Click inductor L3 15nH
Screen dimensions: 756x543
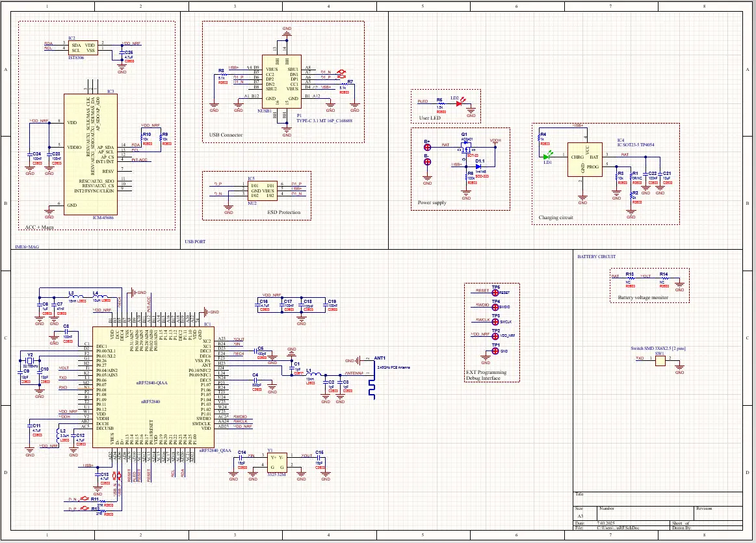[74, 297]
